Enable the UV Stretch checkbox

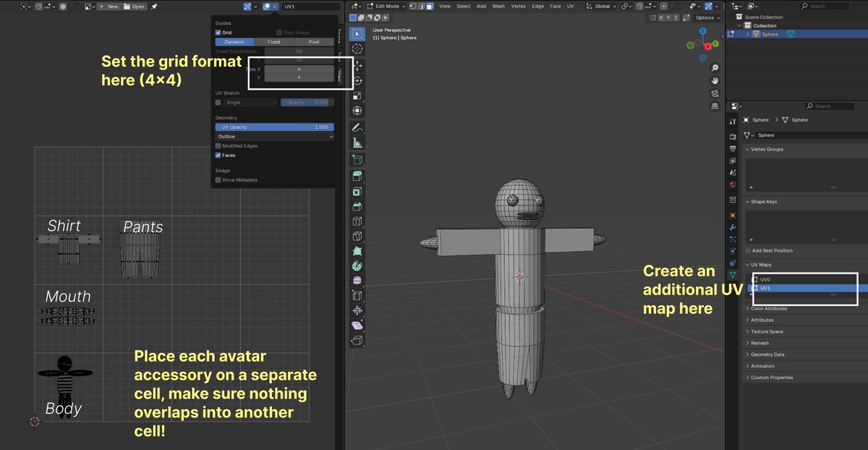(218, 103)
